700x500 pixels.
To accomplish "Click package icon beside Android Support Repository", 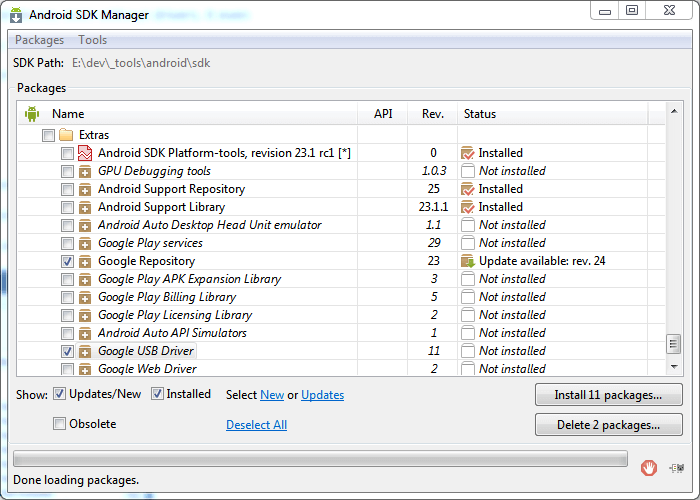I will tap(85, 189).
